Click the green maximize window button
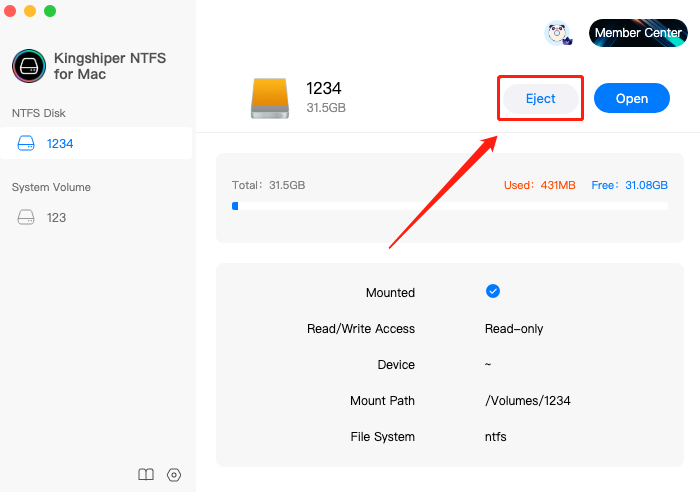Screen dimensions: 700x492 (50, 11)
